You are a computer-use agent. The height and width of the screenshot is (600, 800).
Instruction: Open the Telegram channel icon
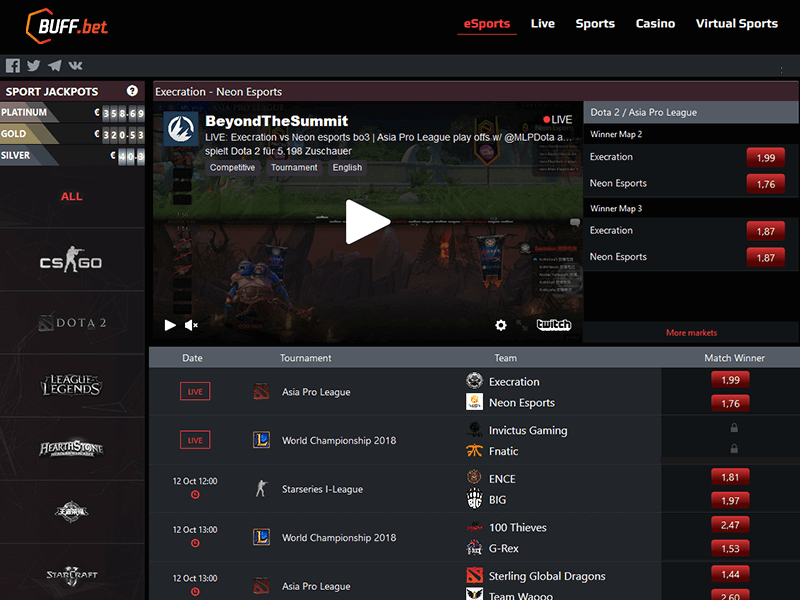coord(55,65)
